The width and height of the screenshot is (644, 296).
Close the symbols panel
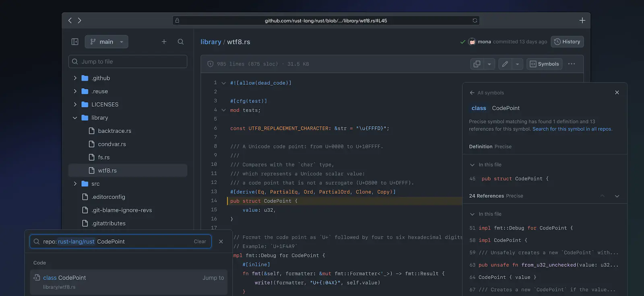[x=617, y=92]
